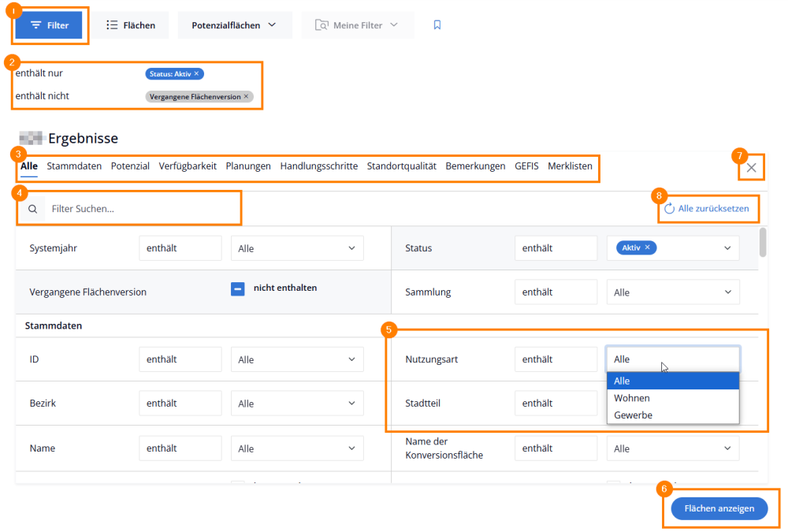Click the magnifier icon in the filter search
The height and width of the screenshot is (532, 788).
coord(32,209)
